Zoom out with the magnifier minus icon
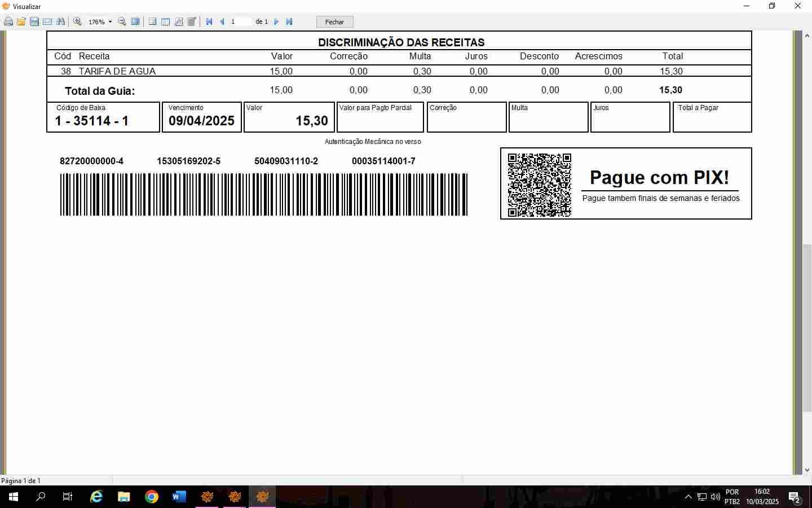The width and height of the screenshot is (812, 508). (x=122, y=22)
